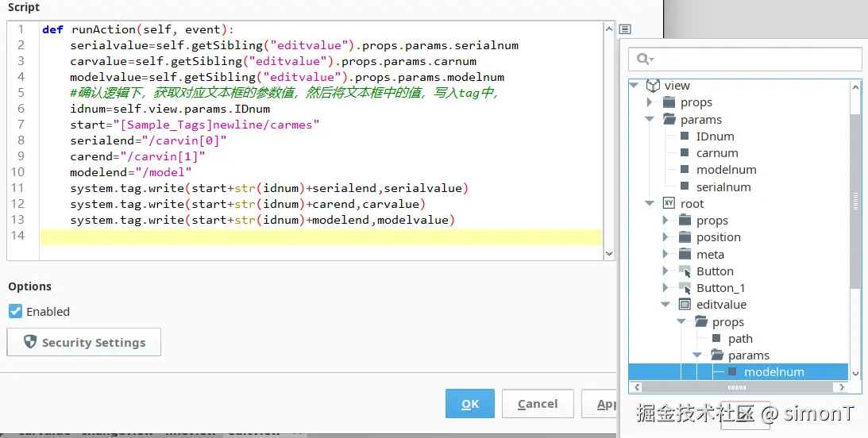The image size is (868, 438).
Task: Click inside the property search field
Action: [745, 59]
